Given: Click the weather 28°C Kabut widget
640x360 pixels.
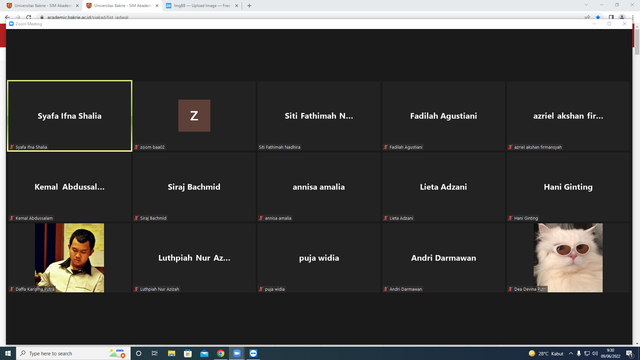Looking at the screenshot, I should [546, 353].
